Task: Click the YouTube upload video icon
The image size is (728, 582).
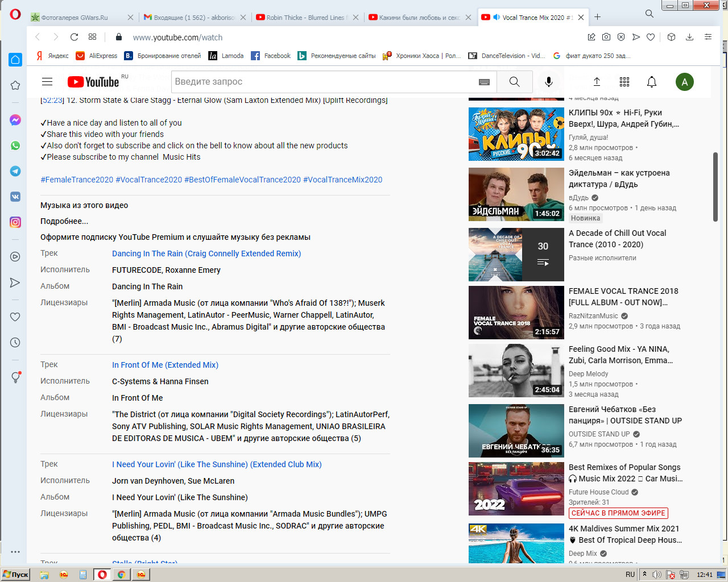Action: pyautogui.click(x=597, y=82)
